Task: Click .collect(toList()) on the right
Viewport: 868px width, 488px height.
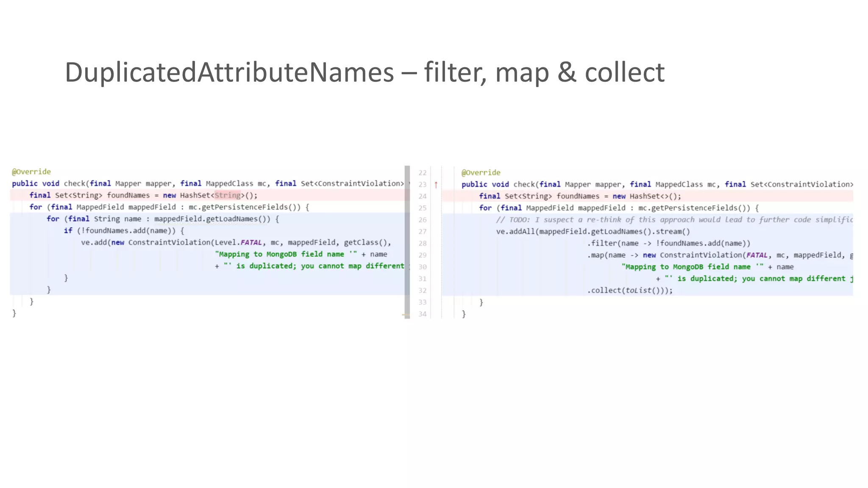Action: click(629, 290)
